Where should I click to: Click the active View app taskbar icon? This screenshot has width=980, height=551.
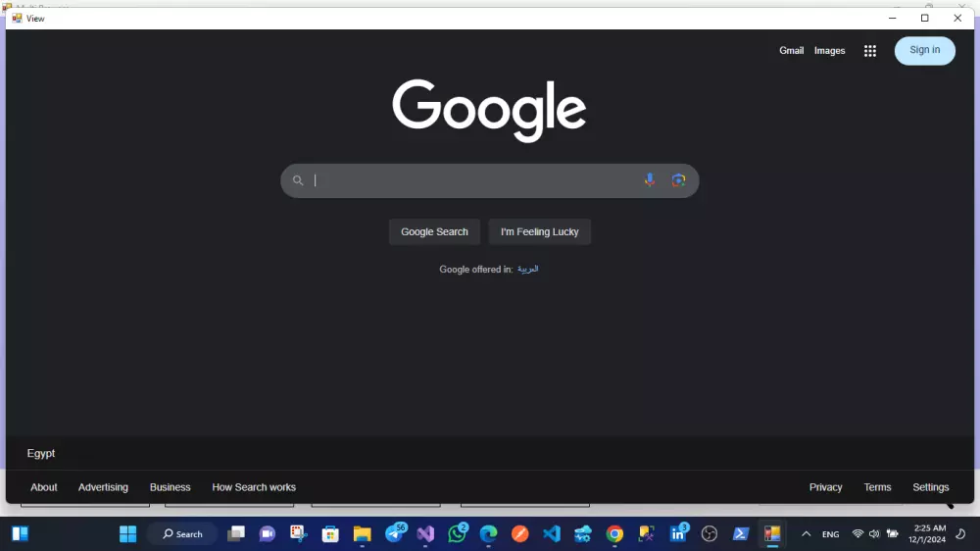(772, 534)
